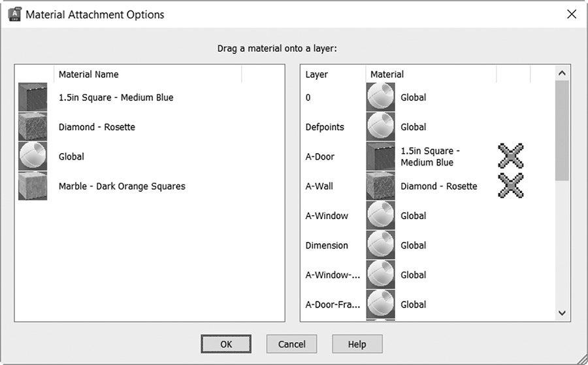Select the 'Diamond - Rosette' name in material list
The width and height of the screenshot is (588, 365).
click(97, 127)
